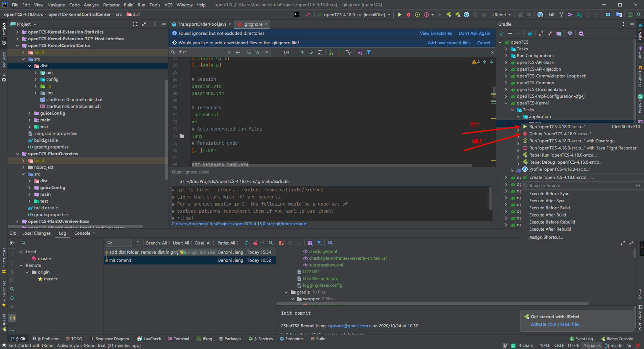Expand all nodes in the Gradle panel
Image resolution: width=644 pixels, height=349 pixels.
point(541,33)
